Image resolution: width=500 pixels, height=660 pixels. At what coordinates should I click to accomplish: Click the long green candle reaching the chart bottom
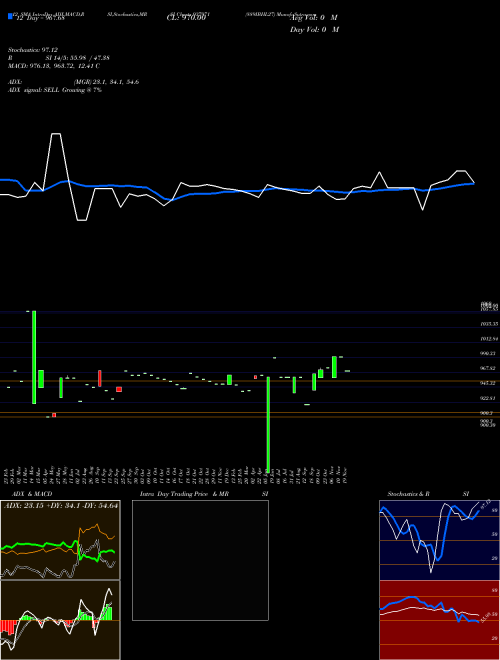click(268, 424)
